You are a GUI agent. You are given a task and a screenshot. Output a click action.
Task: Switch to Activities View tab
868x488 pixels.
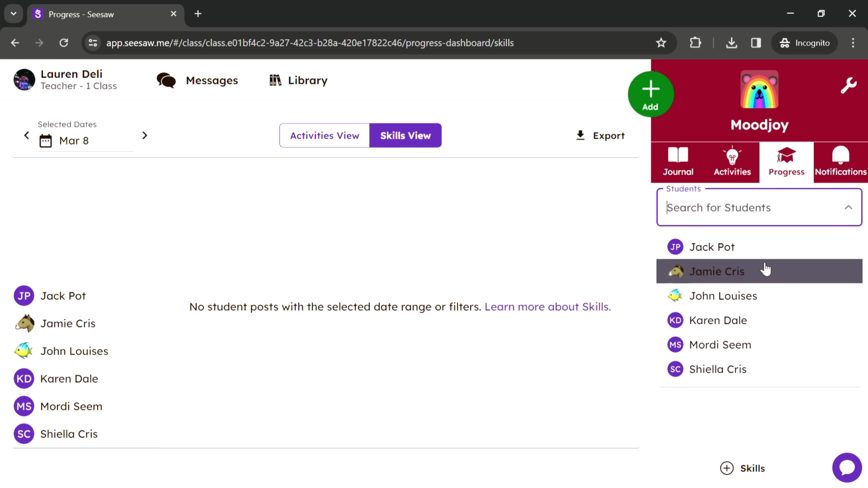[x=324, y=136]
